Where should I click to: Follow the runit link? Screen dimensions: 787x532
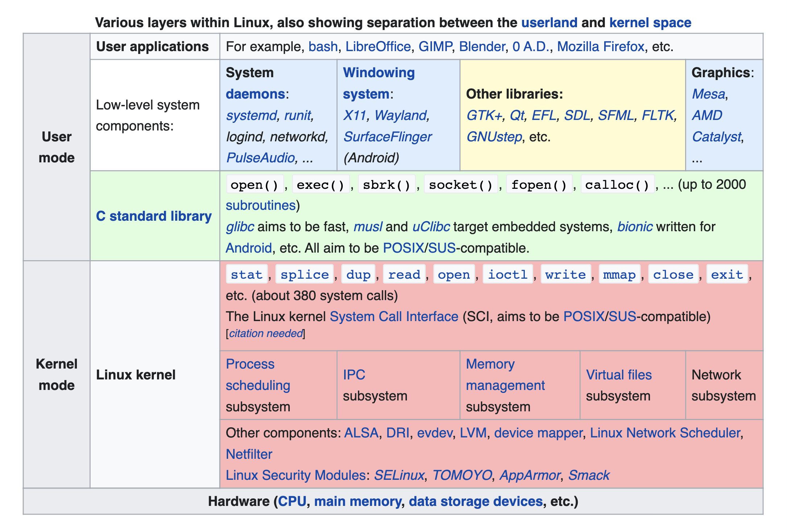pyautogui.click(x=297, y=115)
